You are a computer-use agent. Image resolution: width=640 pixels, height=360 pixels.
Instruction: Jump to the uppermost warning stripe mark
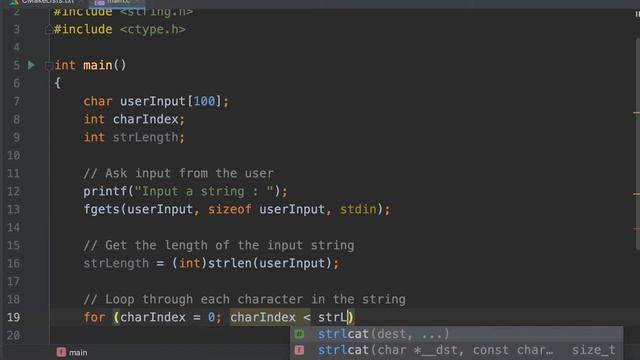click(x=637, y=112)
